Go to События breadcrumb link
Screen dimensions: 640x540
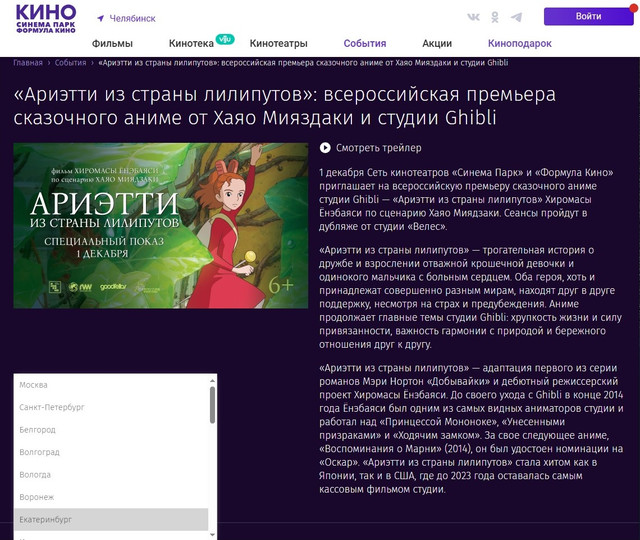71,63
